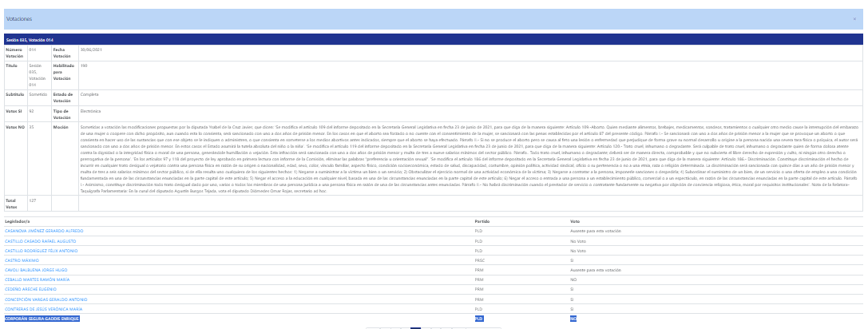The height and width of the screenshot is (329, 868).
Task: Open legislator CAVOLI BALBUENA JORGE HUGO
Action: [38, 270]
